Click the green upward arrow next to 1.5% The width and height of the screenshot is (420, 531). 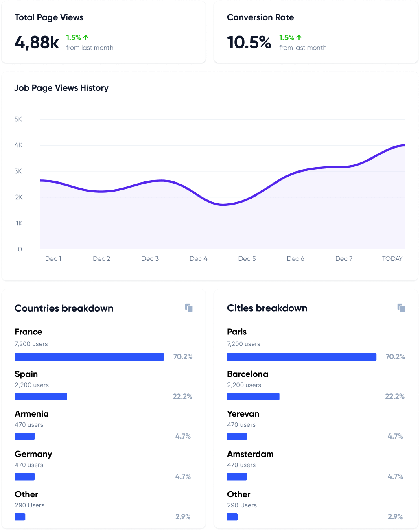(85, 37)
